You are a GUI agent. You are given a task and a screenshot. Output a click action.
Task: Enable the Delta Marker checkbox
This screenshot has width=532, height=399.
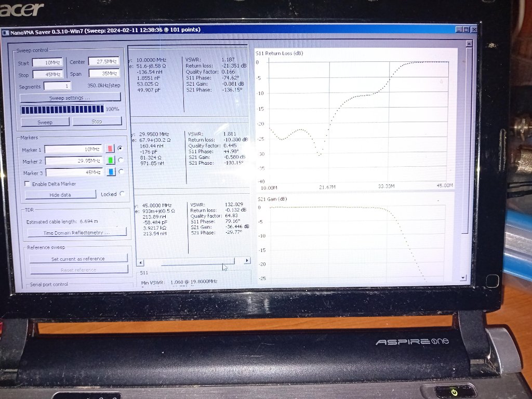click(27, 184)
